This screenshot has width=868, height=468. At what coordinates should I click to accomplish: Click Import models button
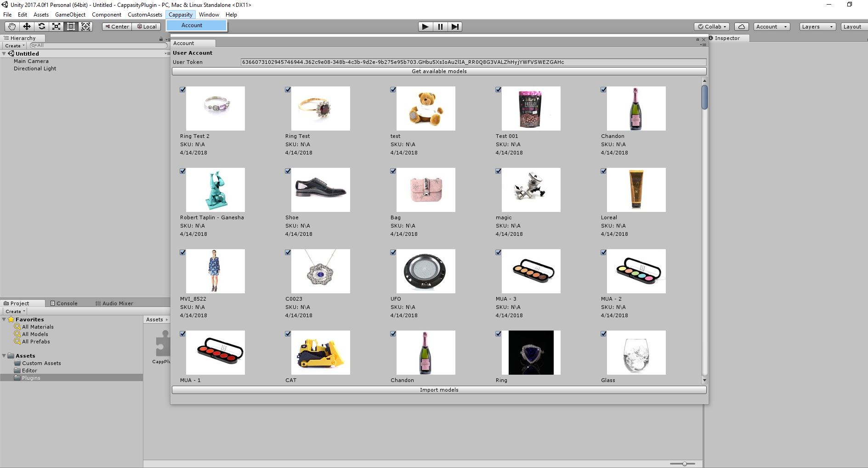(x=439, y=390)
